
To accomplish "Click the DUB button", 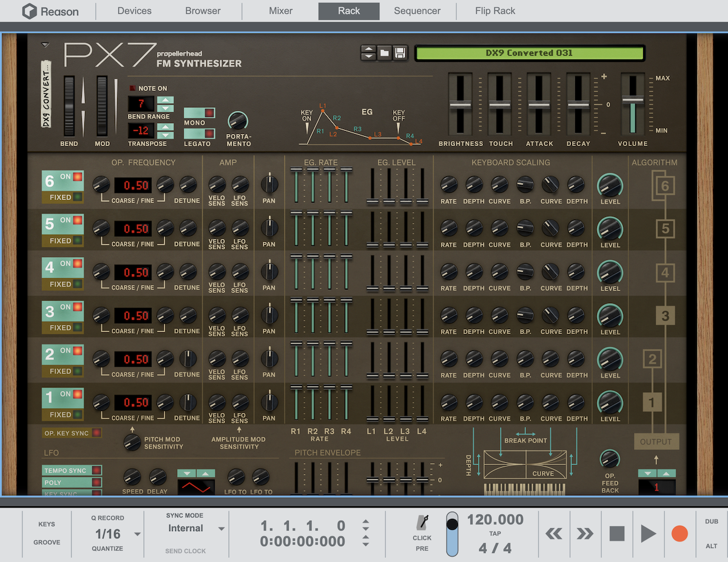I will [x=712, y=522].
